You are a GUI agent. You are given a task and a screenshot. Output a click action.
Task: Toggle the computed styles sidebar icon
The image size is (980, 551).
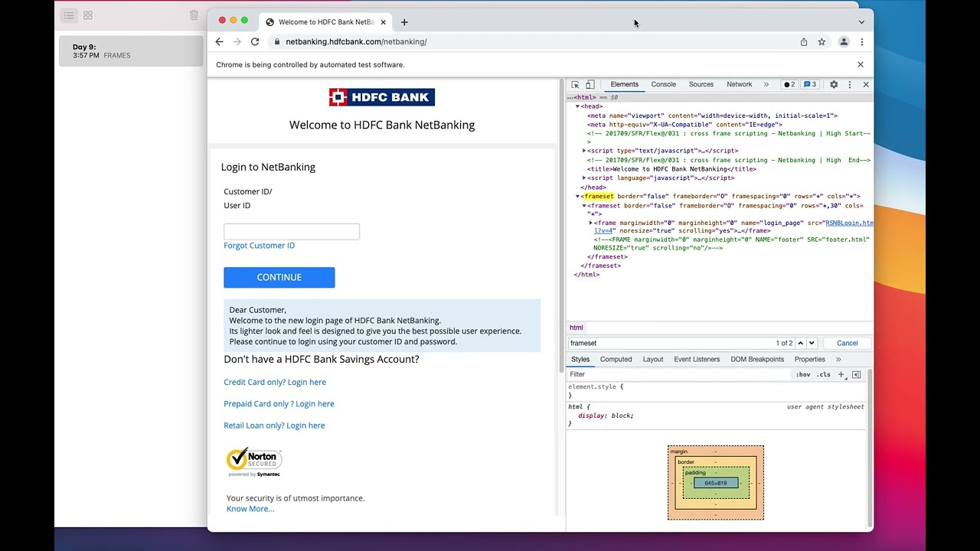pyautogui.click(x=856, y=375)
